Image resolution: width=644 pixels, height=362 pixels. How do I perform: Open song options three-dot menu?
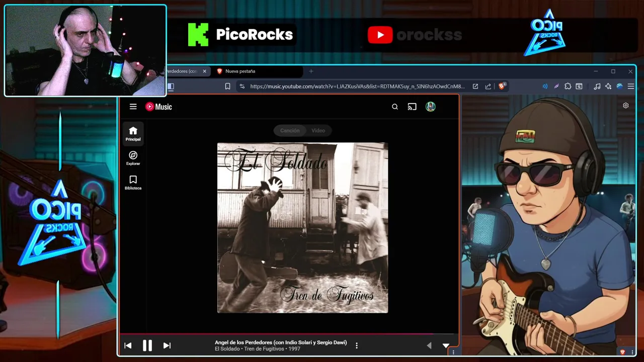[357, 345]
